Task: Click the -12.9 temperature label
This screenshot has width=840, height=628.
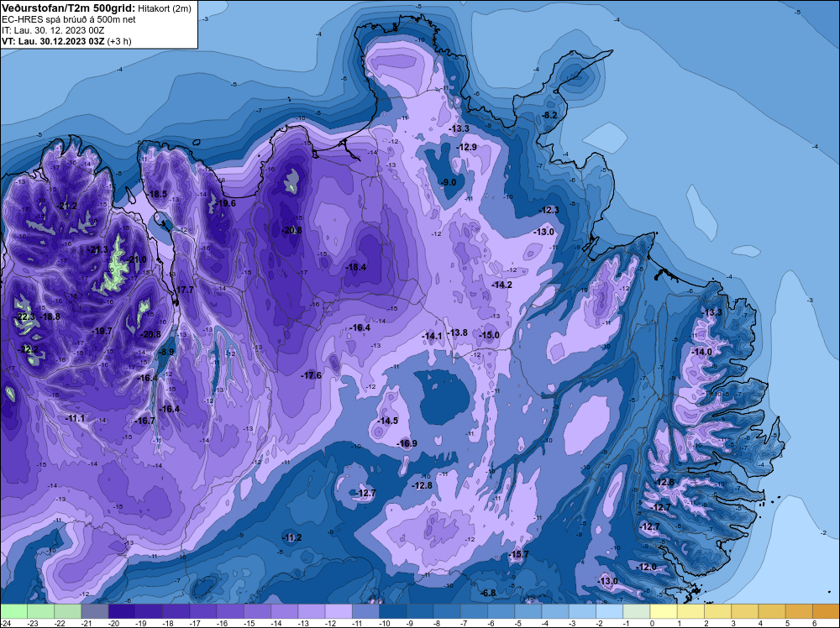Action: pos(467,147)
